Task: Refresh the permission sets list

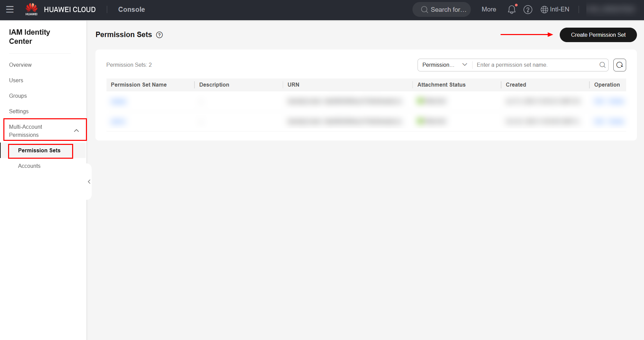Action: click(x=619, y=65)
